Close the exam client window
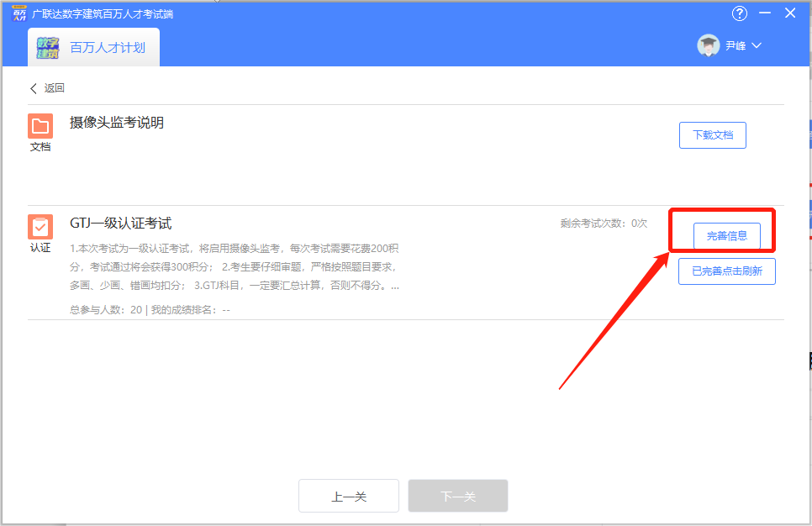Viewport: 812px width, 526px height. pyautogui.click(x=790, y=13)
